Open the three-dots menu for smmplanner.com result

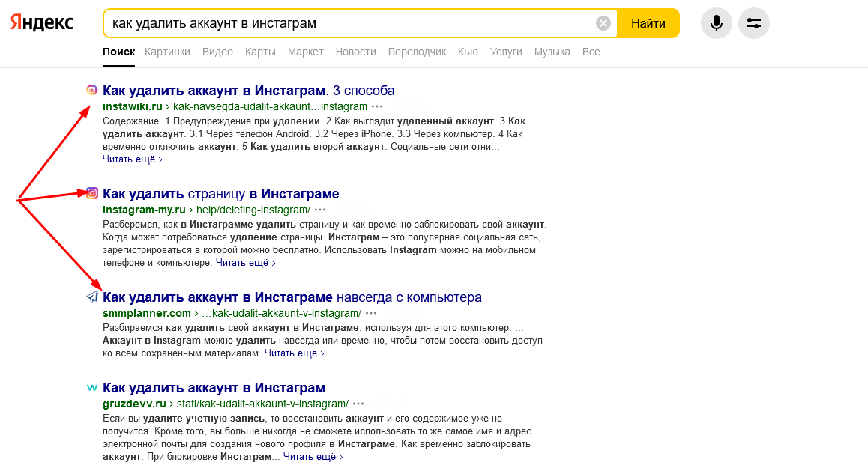point(371,313)
